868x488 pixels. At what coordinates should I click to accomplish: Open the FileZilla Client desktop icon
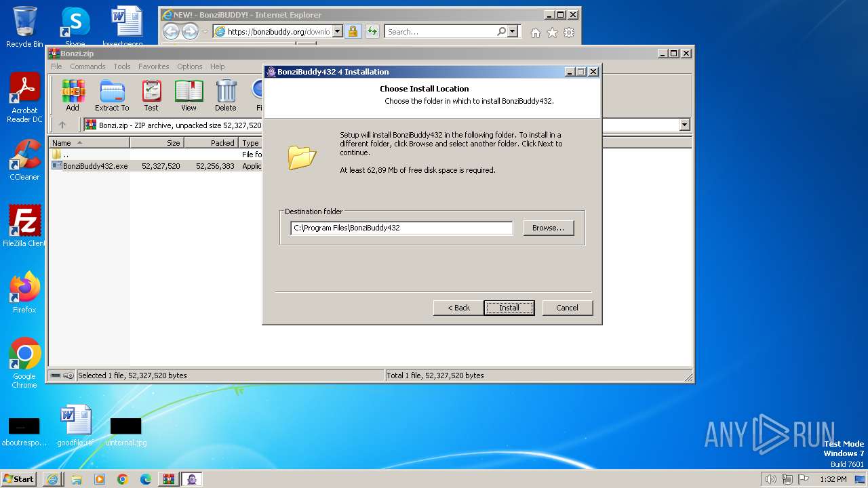24,226
